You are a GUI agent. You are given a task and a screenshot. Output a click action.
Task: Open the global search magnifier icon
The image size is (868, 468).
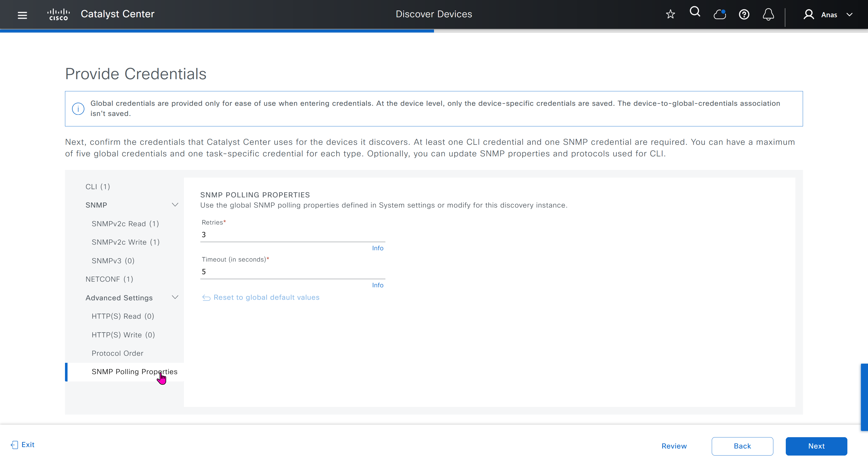coord(695,12)
